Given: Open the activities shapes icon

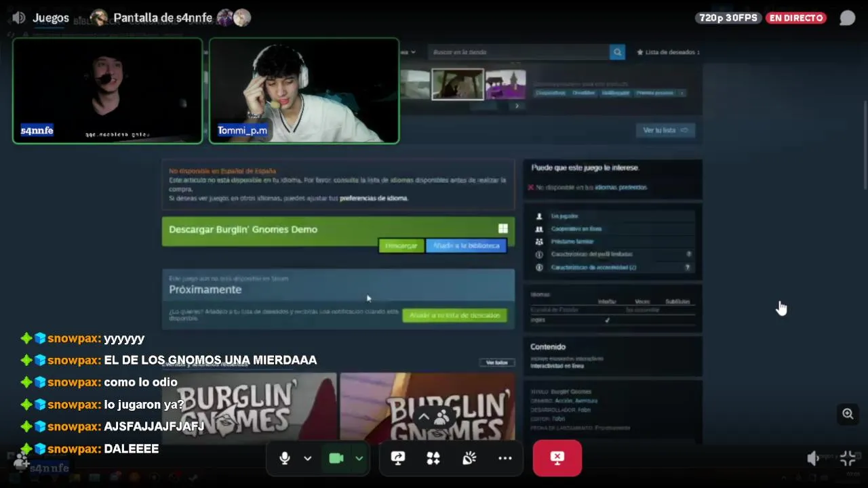Looking at the screenshot, I should click(433, 458).
